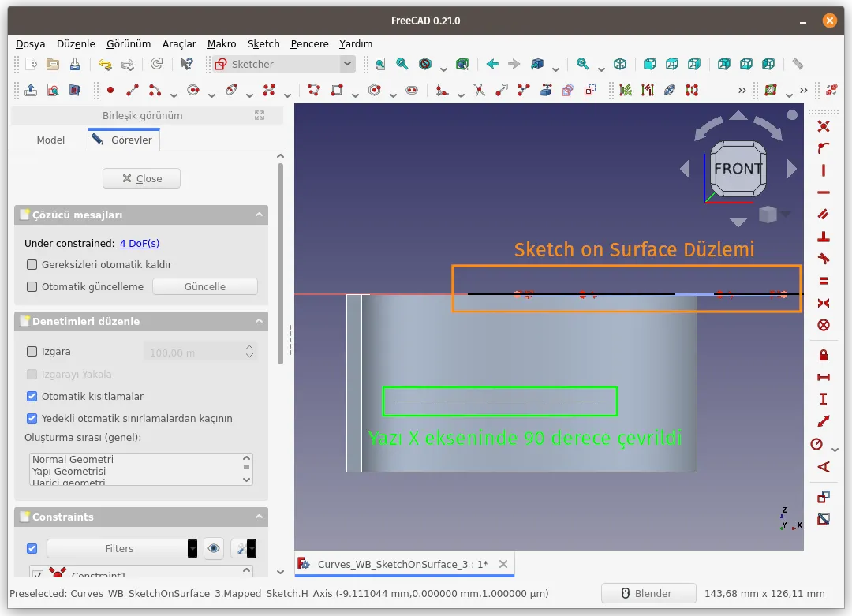Click the lock constraint icon
The width and height of the screenshot is (852, 616).
pos(824,355)
